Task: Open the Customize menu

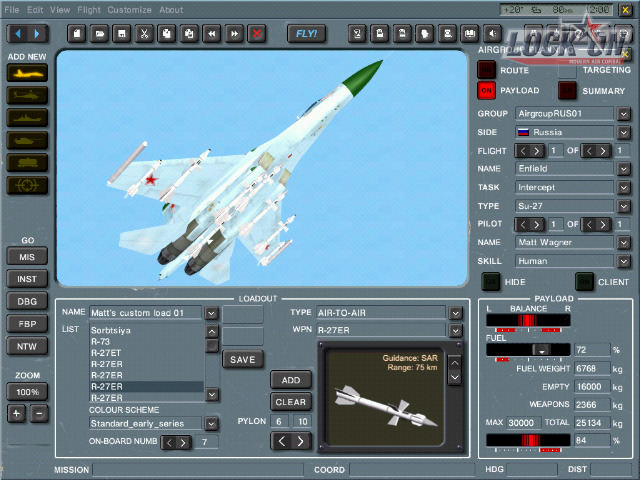Action: click(x=130, y=10)
